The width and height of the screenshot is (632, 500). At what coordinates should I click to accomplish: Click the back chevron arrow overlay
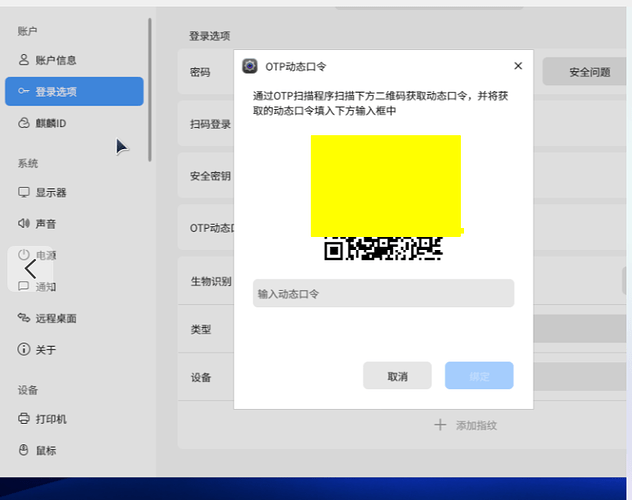[30, 269]
